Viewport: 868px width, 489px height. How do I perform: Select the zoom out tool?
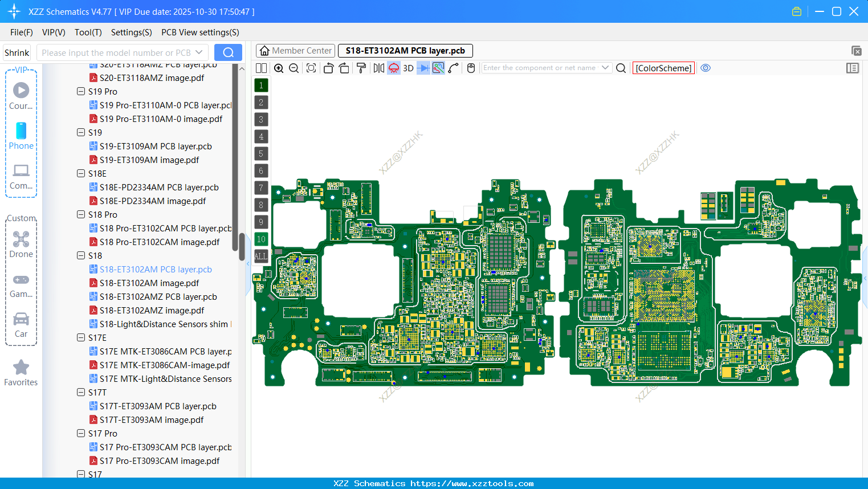pyautogui.click(x=293, y=68)
